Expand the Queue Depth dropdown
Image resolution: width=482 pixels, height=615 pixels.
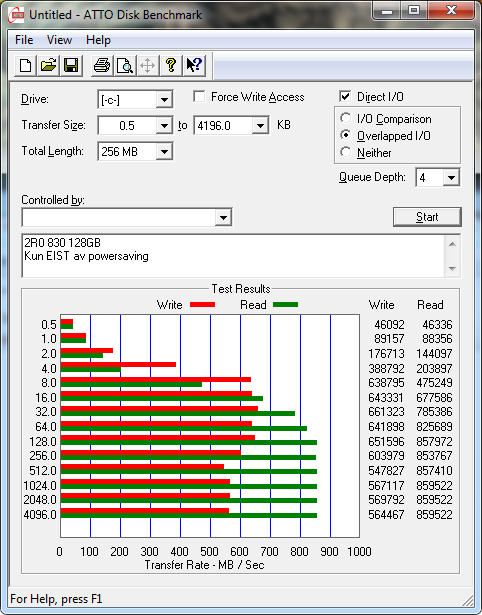pos(451,178)
